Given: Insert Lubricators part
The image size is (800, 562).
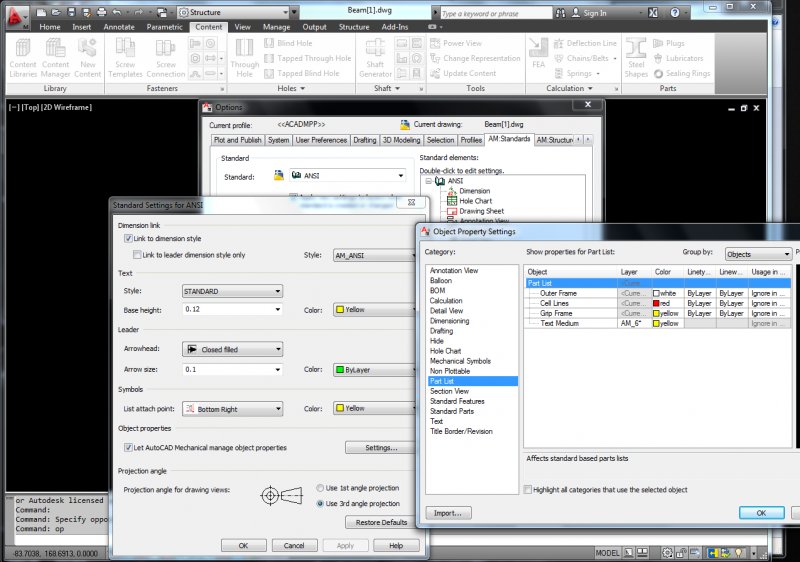Looking at the screenshot, I should (678, 58).
